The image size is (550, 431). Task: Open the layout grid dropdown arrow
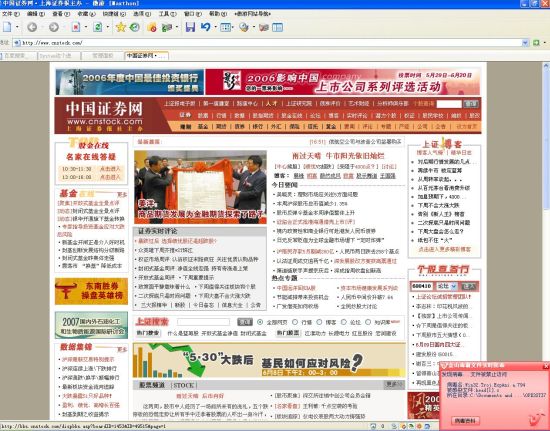233,27
